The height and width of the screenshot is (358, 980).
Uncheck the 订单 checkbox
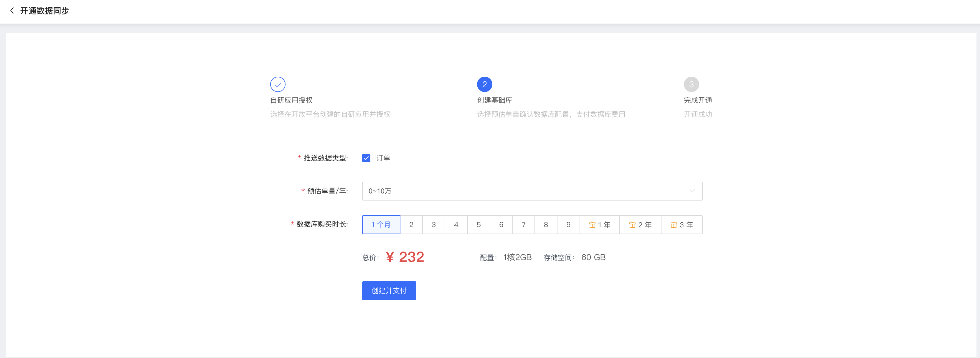point(366,158)
